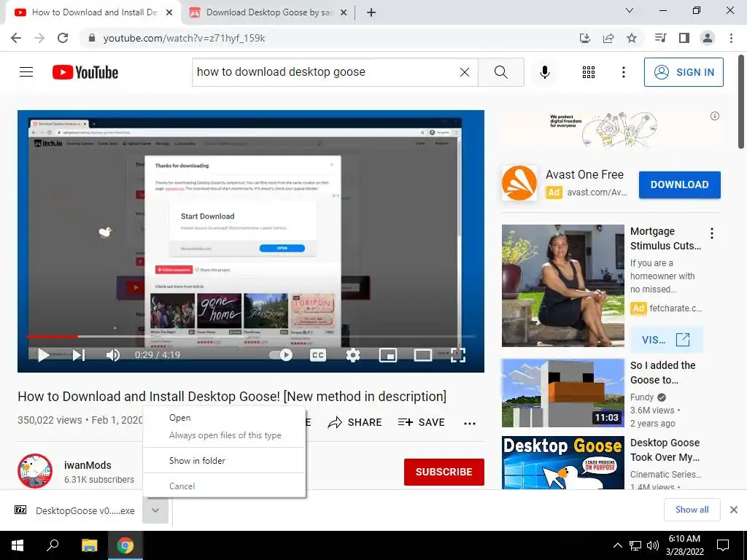This screenshot has height=560, width=747.
Task: Open the iwanMods channel name link
Action: 88,465
